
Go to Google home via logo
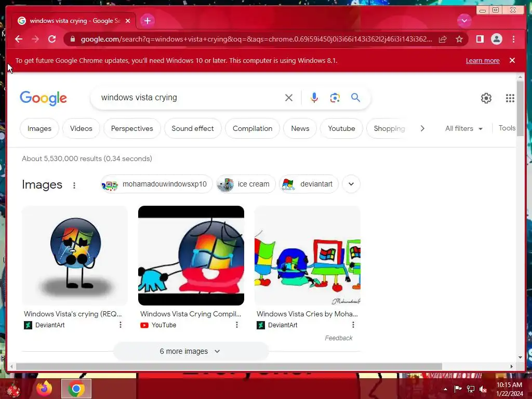point(43,98)
